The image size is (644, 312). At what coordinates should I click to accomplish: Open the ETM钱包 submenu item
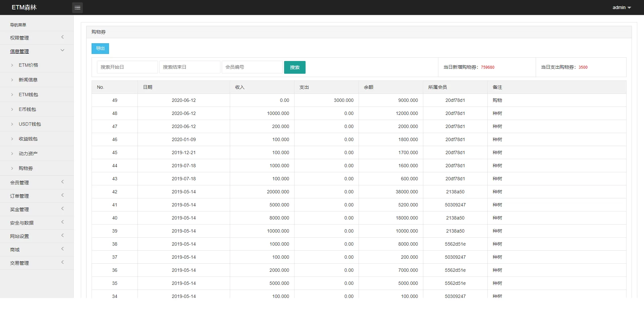[28, 95]
